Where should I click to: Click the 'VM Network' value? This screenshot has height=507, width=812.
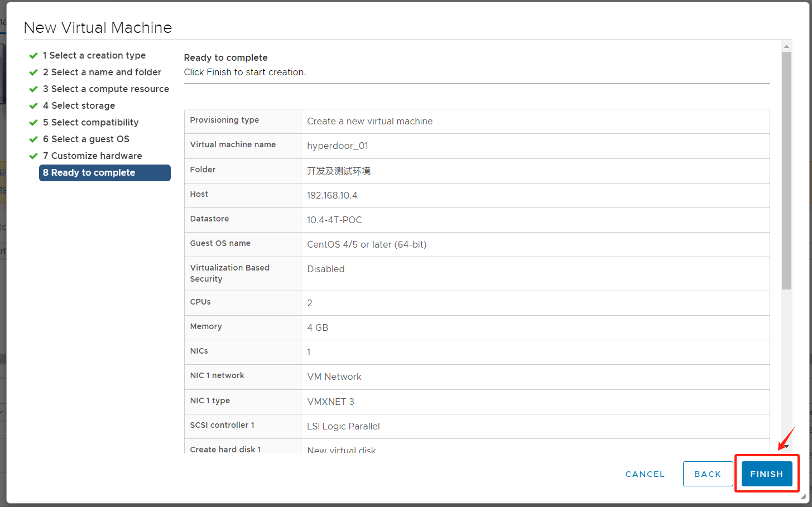pyautogui.click(x=334, y=376)
